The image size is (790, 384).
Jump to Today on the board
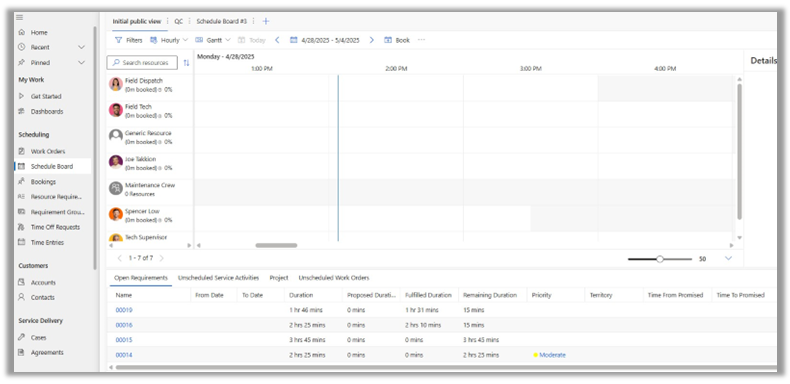click(x=251, y=40)
